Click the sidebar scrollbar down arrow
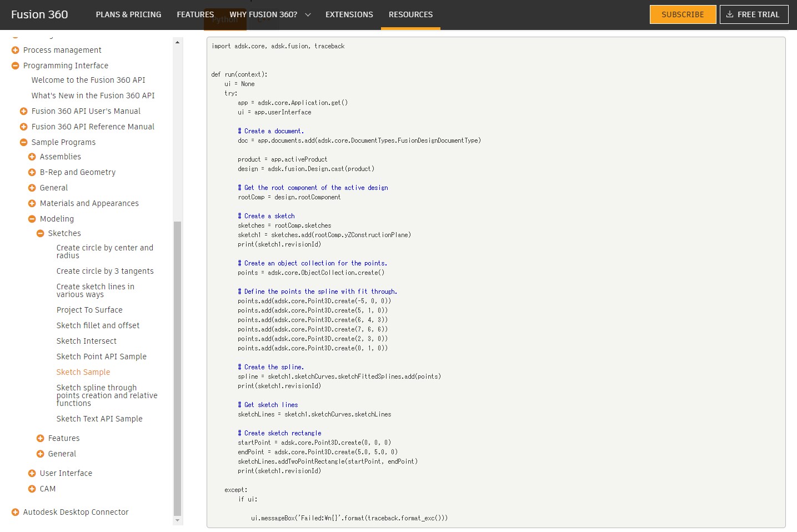This screenshot has height=532, width=797. tap(178, 520)
